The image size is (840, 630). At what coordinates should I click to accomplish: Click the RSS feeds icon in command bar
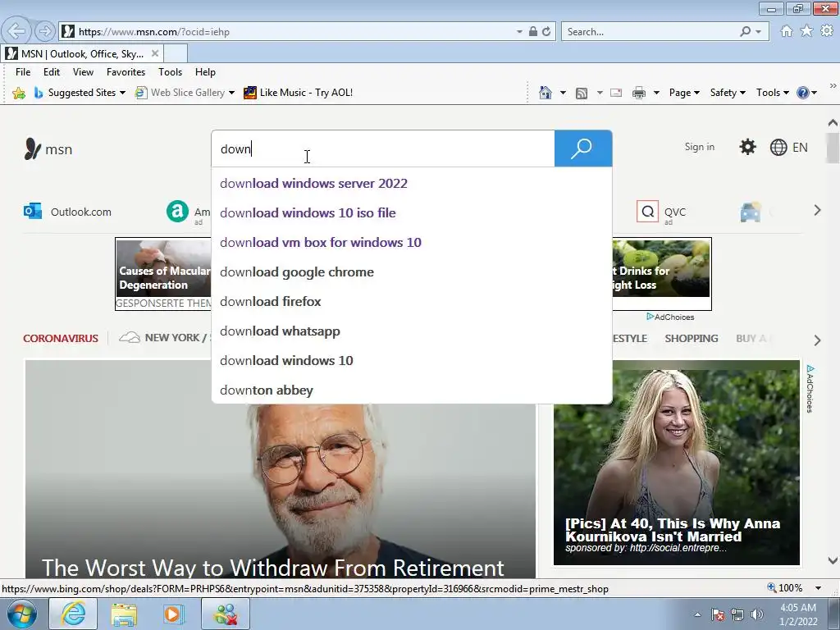pyautogui.click(x=582, y=93)
